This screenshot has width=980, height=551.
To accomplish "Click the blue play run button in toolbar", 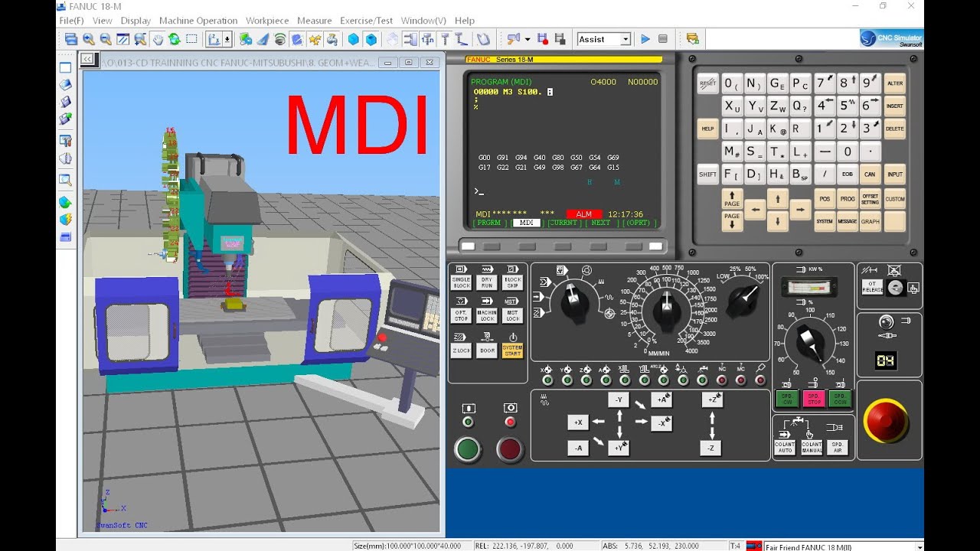I will click(x=645, y=39).
